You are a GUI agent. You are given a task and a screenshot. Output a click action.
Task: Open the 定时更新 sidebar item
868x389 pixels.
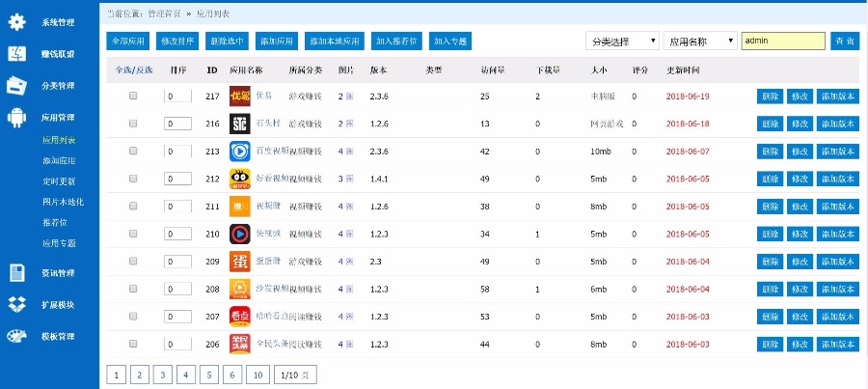pyautogui.click(x=59, y=181)
